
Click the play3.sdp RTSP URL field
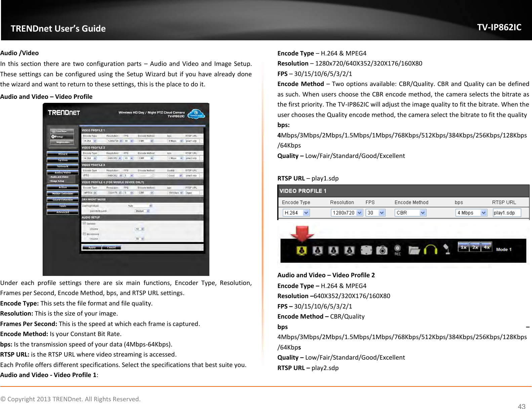(193, 175)
